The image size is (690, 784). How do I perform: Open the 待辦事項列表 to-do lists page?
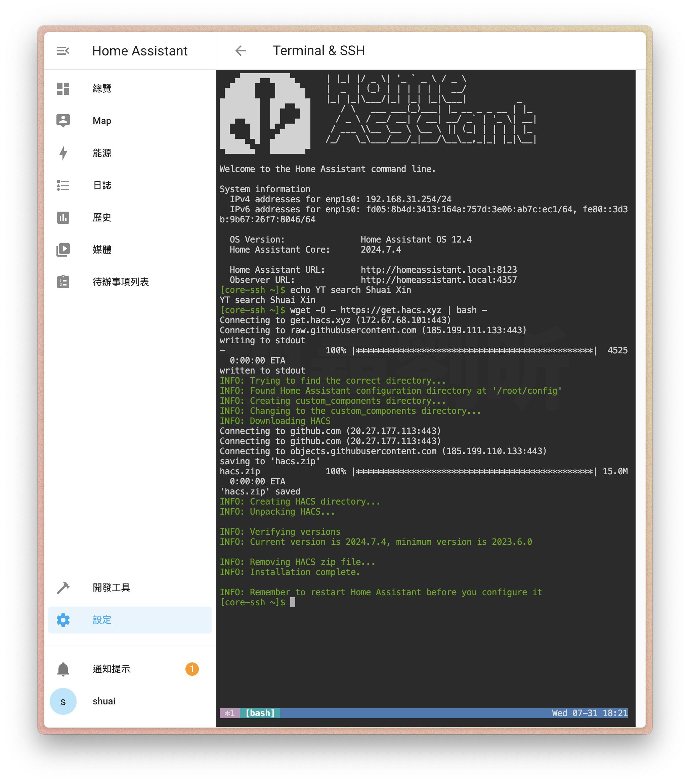[x=130, y=281]
